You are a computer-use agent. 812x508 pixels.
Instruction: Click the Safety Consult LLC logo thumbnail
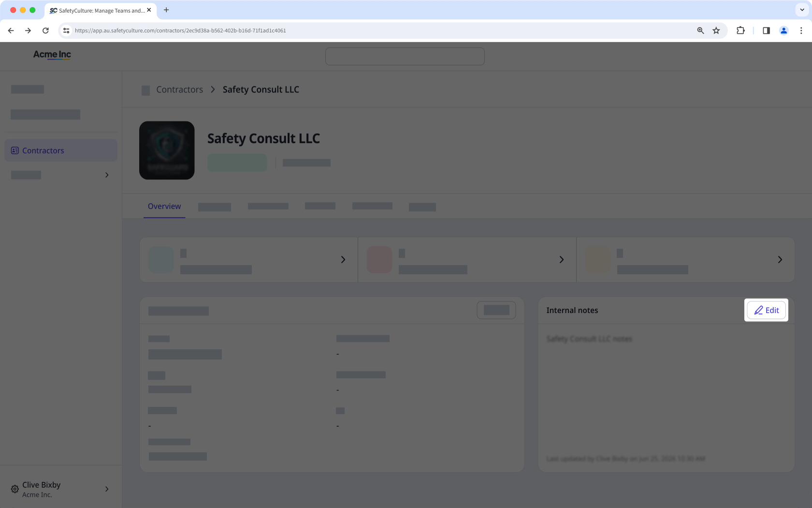tap(167, 150)
